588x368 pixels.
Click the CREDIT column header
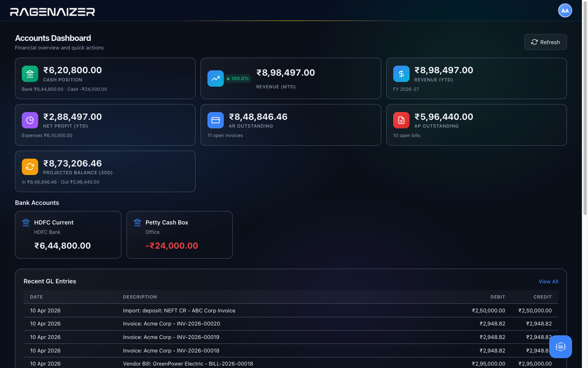pyautogui.click(x=543, y=297)
